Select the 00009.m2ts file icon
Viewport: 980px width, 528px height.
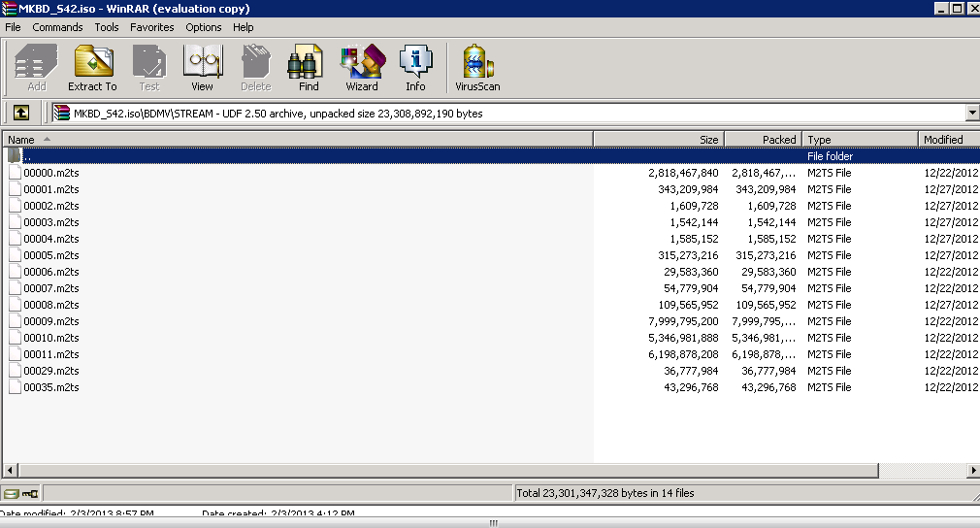[x=15, y=321]
